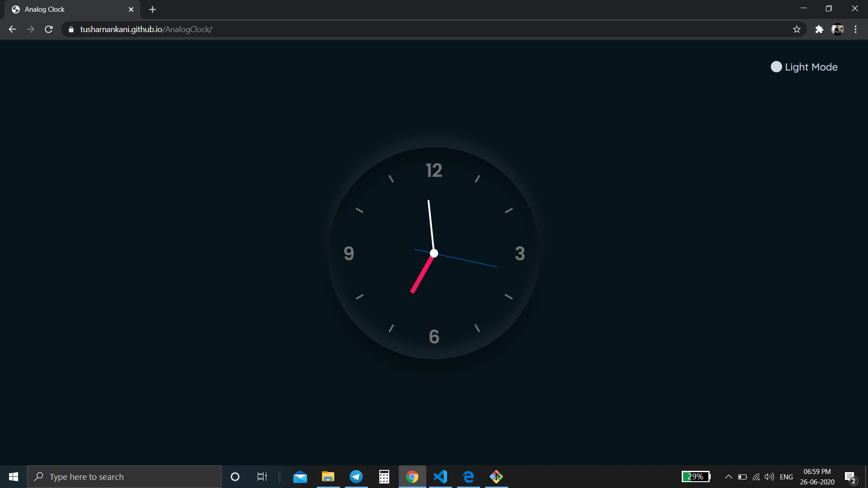Check the 29% battery indicator
The image size is (868, 488).
tap(695, 476)
